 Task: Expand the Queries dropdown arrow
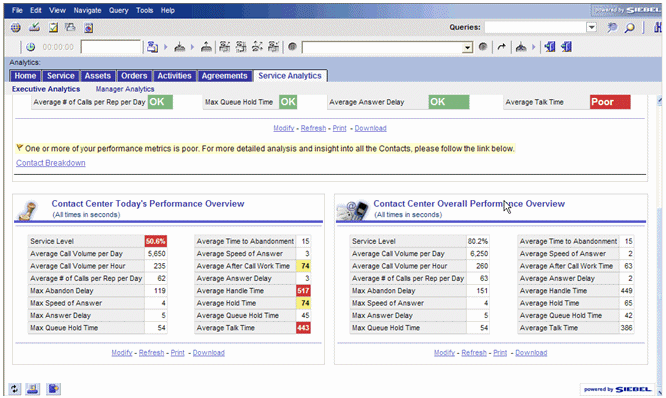(591, 28)
